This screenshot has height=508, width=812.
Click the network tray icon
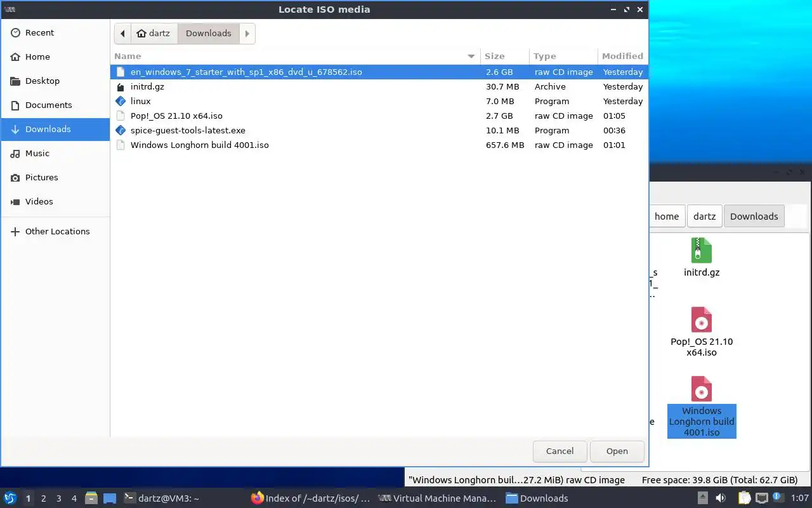point(762,498)
